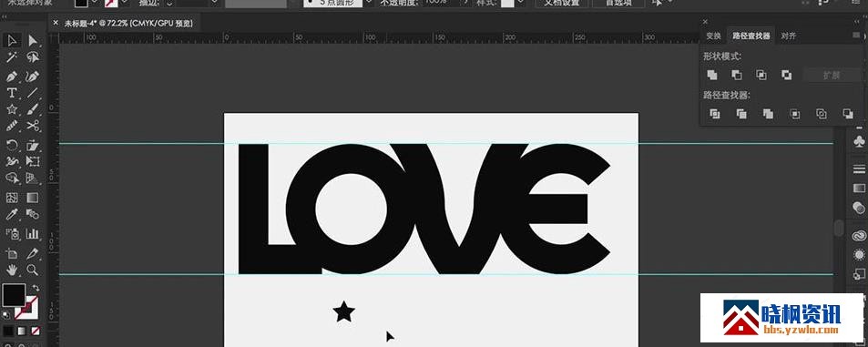Select the Mesh tool
Image resolution: width=868 pixels, height=347 pixels.
point(12,198)
